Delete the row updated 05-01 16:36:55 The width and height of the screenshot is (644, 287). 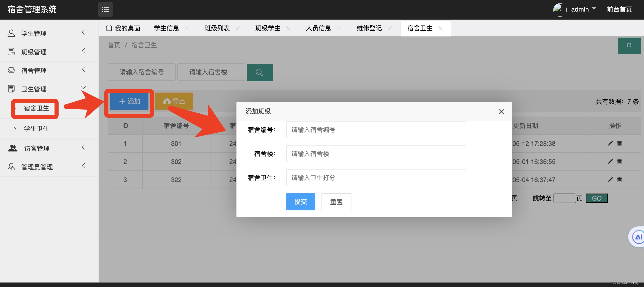coord(620,162)
